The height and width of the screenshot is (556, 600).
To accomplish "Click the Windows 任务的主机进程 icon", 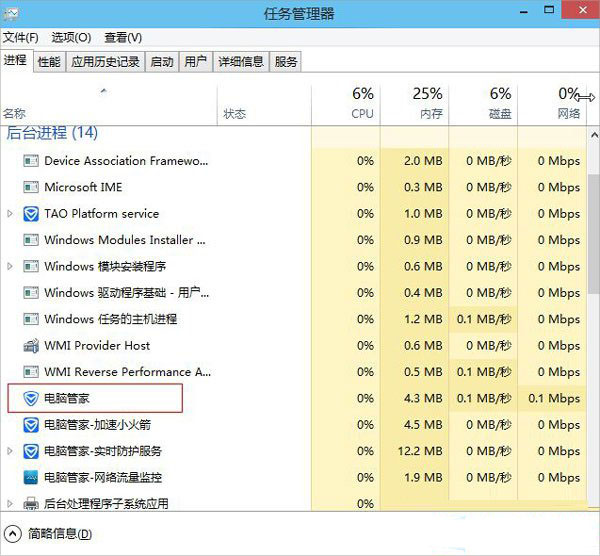I will (31, 319).
